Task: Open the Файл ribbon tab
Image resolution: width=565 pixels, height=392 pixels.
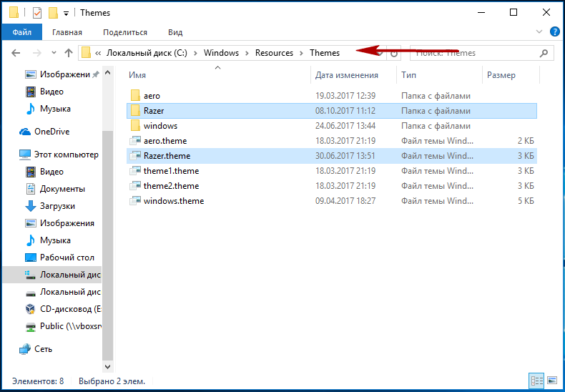Action: click(22, 32)
